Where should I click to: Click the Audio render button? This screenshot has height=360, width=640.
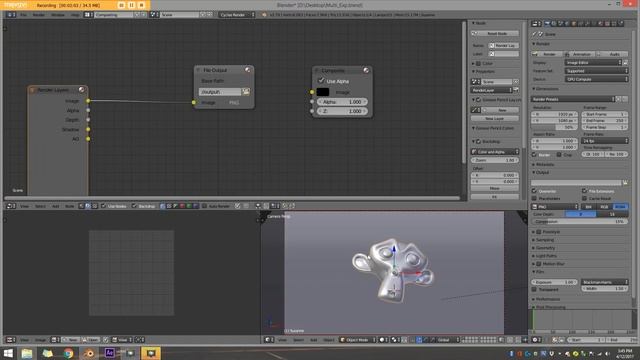pyautogui.click(x=612, y=54)
